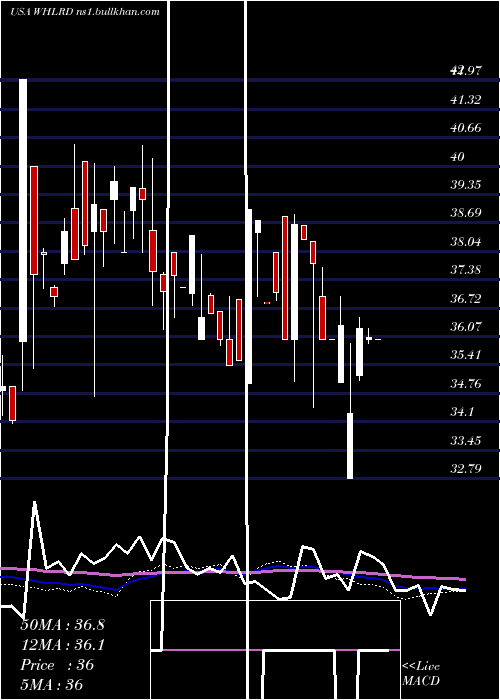The image size is (500, 700).
Task: Click the 'Price : 36' reading
Action: coord(57,665)
